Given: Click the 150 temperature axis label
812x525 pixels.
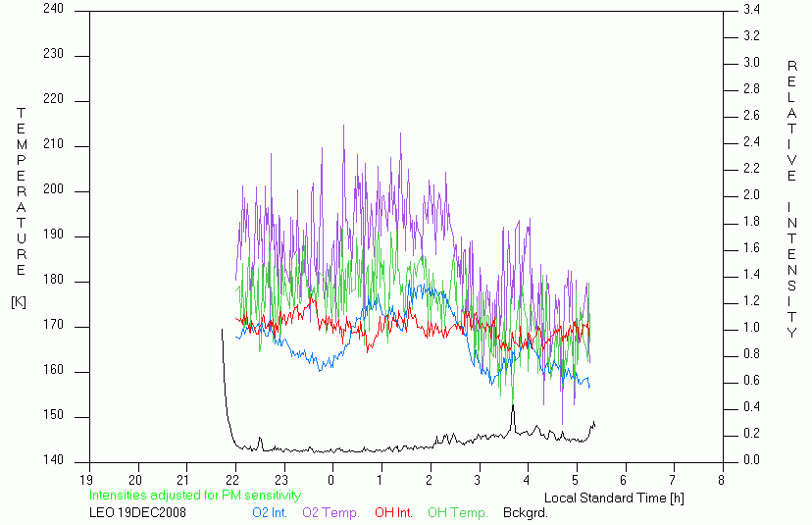Looking at the screenshot, I should [x=53, y=415].
